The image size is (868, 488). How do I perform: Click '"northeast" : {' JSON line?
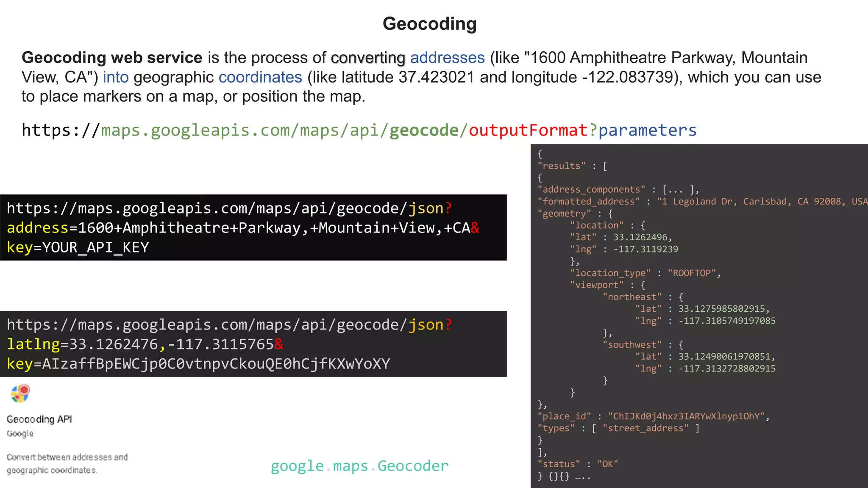click(643, 297)
